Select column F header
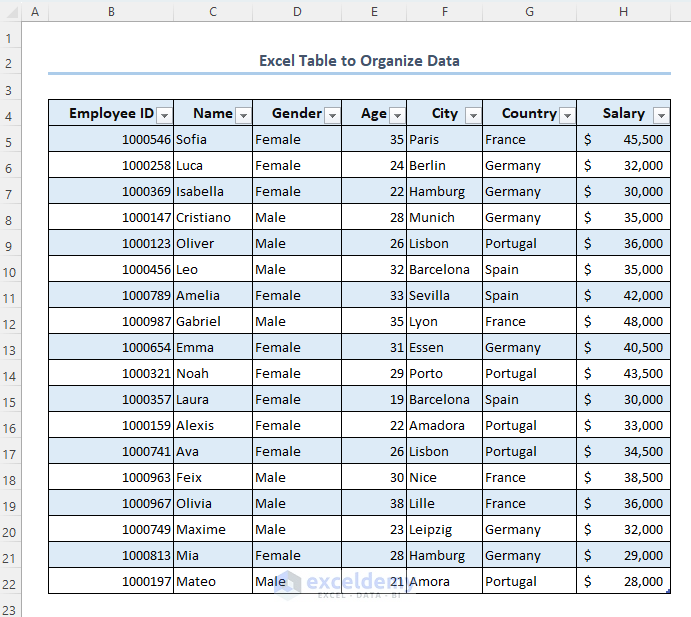This screenshot has width=691, height=617. (x=445, y=11)
